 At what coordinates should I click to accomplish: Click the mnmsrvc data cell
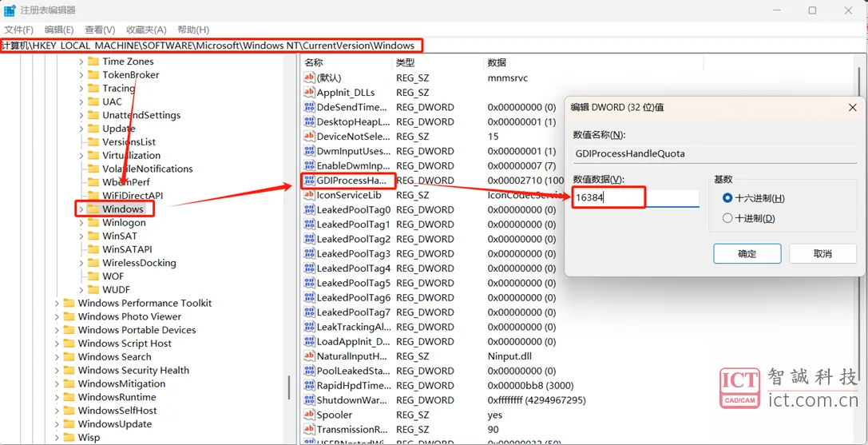[x=508, y=77]
